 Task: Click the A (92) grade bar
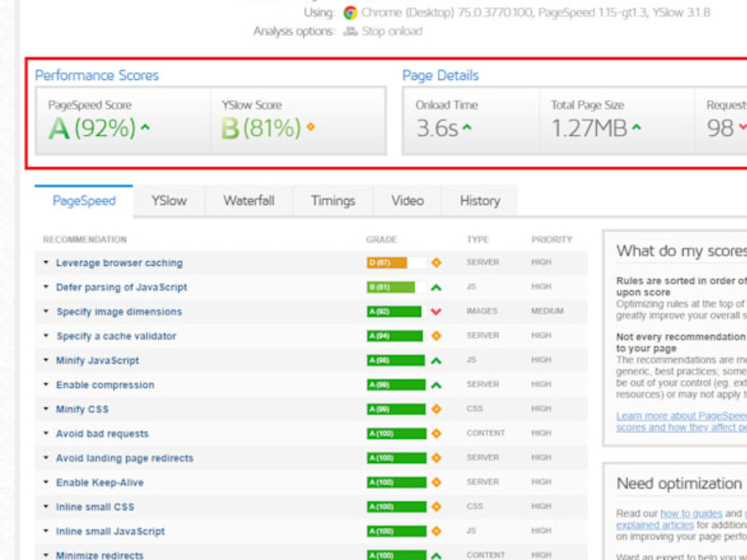(x=397, y=311)
